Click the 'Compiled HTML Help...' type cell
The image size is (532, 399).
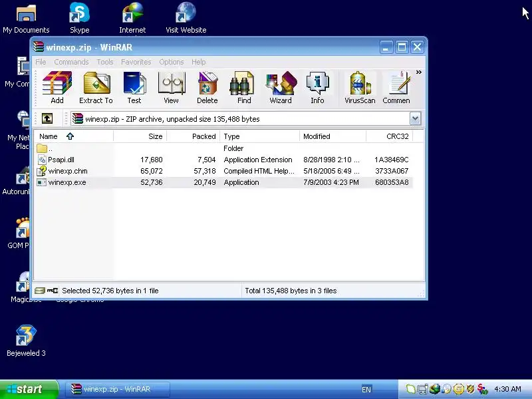click(259, 171)
